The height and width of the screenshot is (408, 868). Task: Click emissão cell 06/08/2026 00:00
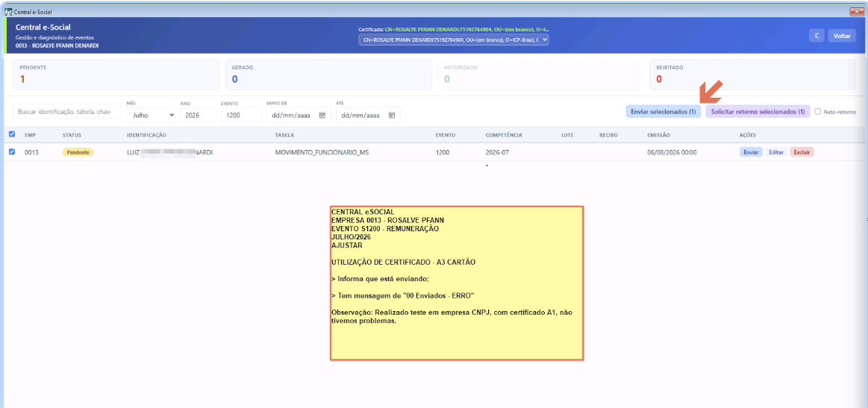[x=672, y=152]
